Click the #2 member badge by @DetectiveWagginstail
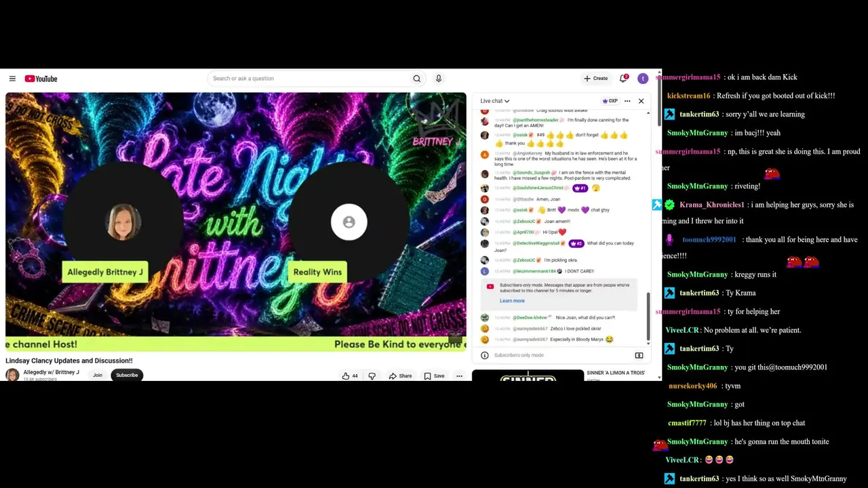868x488 pixels. (x=576, y=243)
